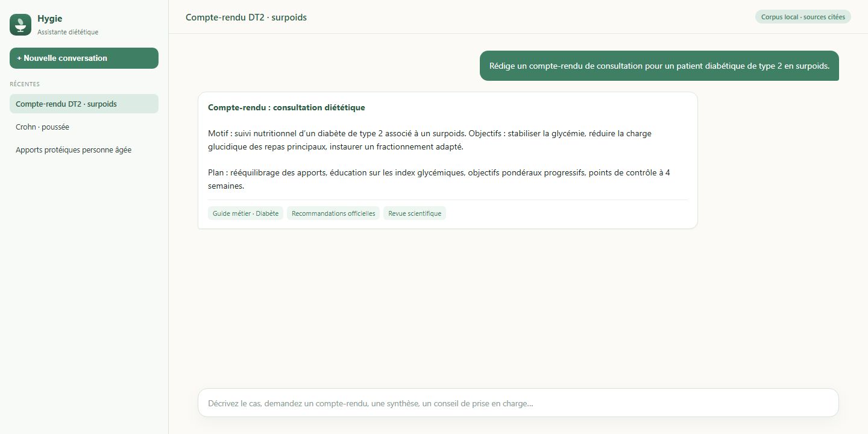Click the 'RÉCENTES' section label
Viewport: 868px width, 434px height.
(25, 84)
